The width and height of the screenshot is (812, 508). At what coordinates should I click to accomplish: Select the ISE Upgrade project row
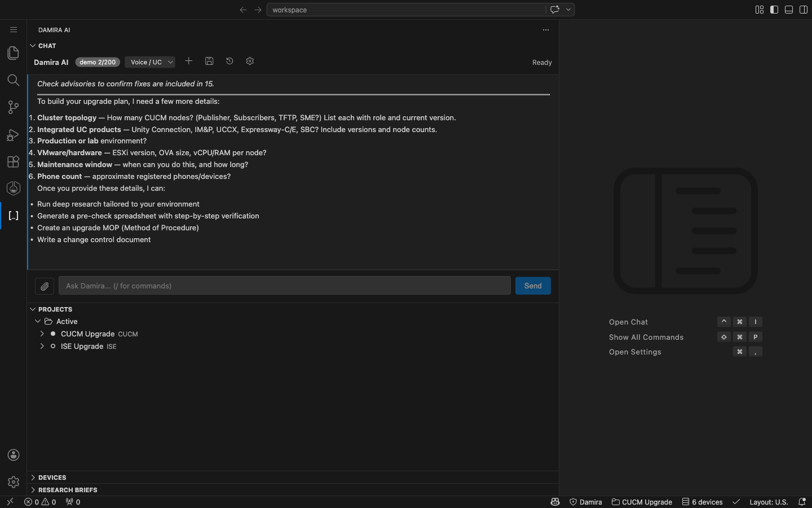[x=293, y=346]
